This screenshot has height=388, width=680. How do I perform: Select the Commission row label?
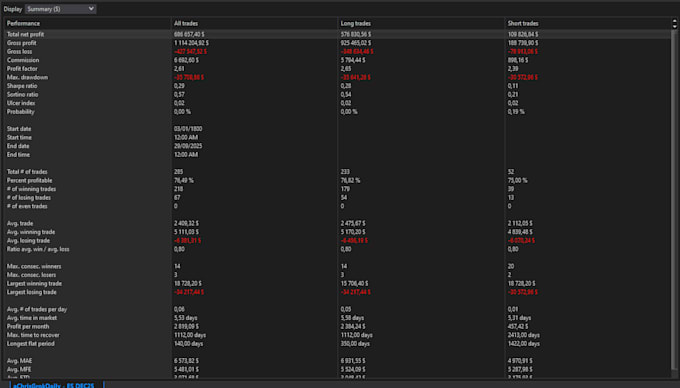tap(23, 60)
